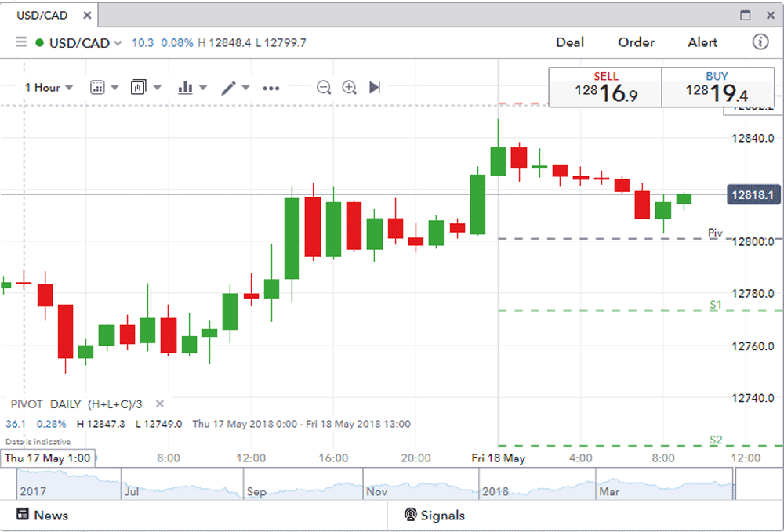784x532 pixels.
Task: Click the BUY 12819.4 price button
Action: coord(717,88)
